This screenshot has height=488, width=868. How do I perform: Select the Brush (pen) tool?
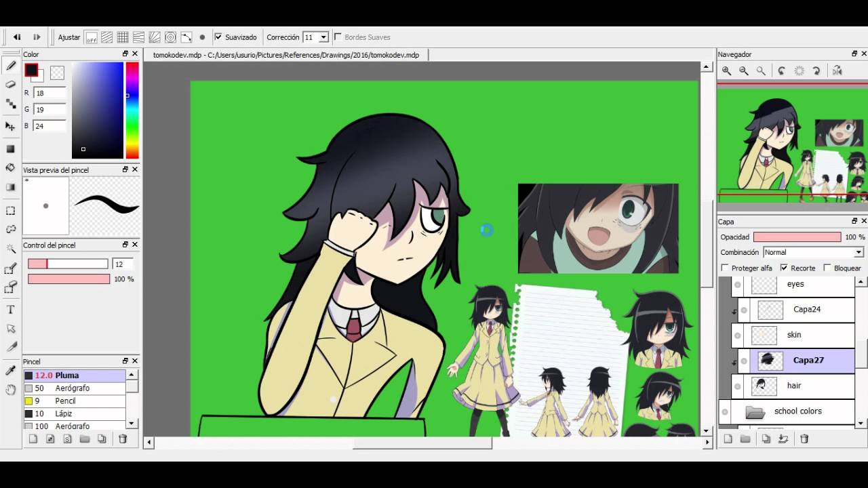coord(10,66)
